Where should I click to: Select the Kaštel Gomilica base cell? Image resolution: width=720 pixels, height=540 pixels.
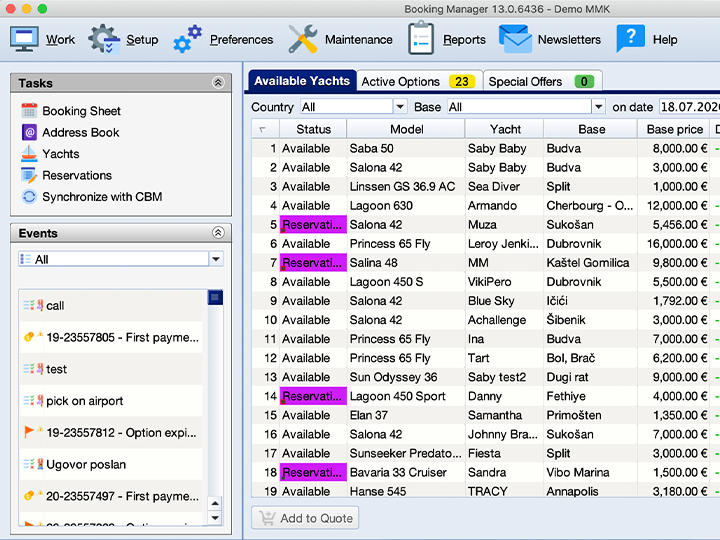pyautogui.click(x=591, y=263)
